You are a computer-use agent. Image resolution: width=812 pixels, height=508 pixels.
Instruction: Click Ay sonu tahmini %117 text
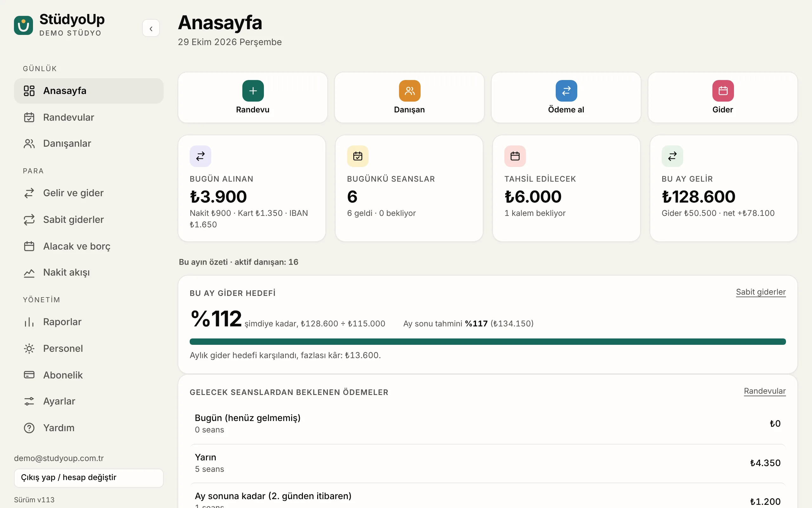point(468,324)
